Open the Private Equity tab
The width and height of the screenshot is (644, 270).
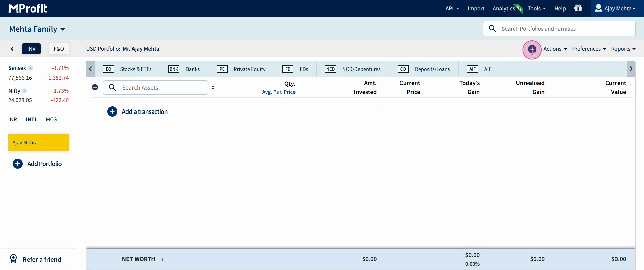[x=241, y=69]
